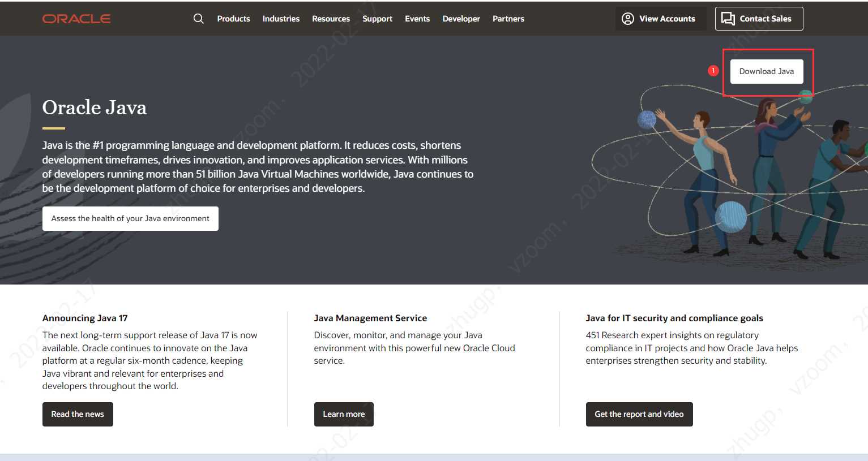Click the Contact Sales button
Image resolution: width=868 pixels, height=461 pixels.
pyautogui.click(x=759, y=19)
